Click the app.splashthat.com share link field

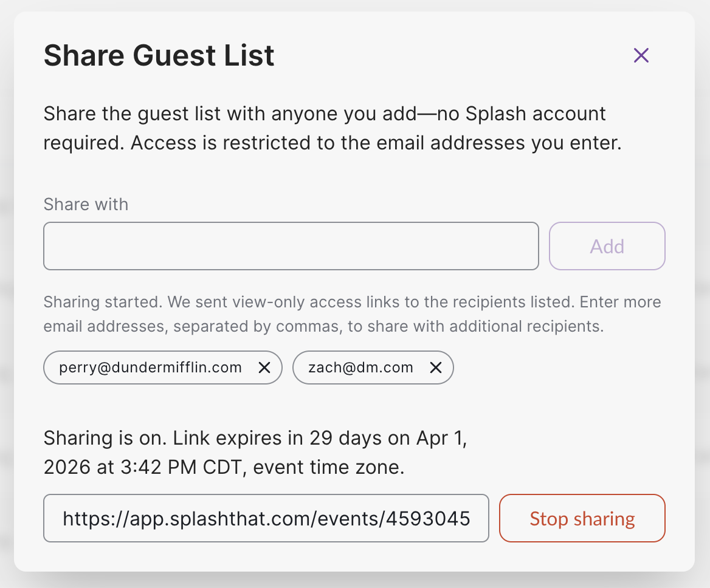coord(266,518)
